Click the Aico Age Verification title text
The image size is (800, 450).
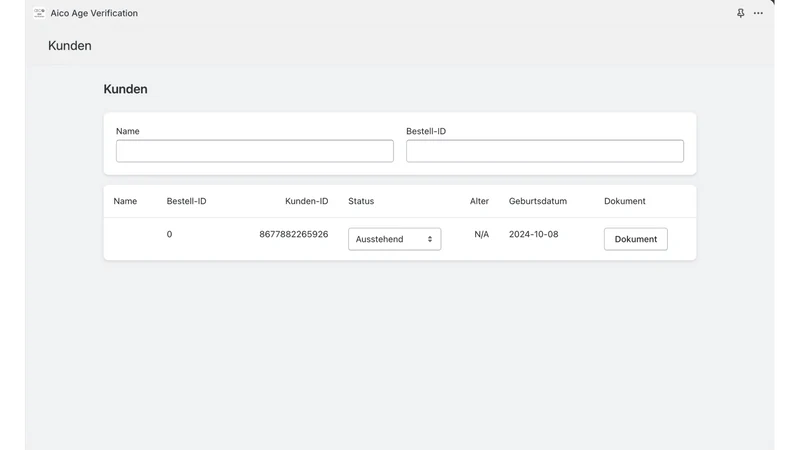tap(94, 13)
